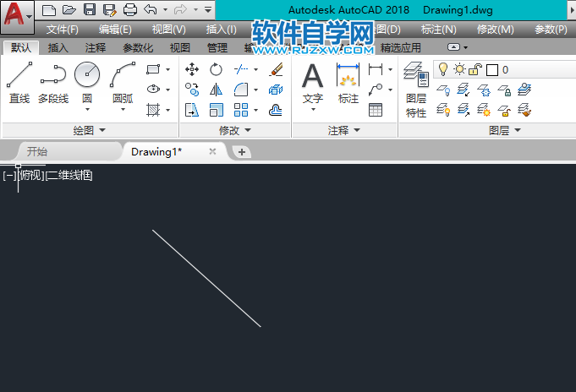Expand the Hatch tool dropdown arrow

(x=167, y=110)
